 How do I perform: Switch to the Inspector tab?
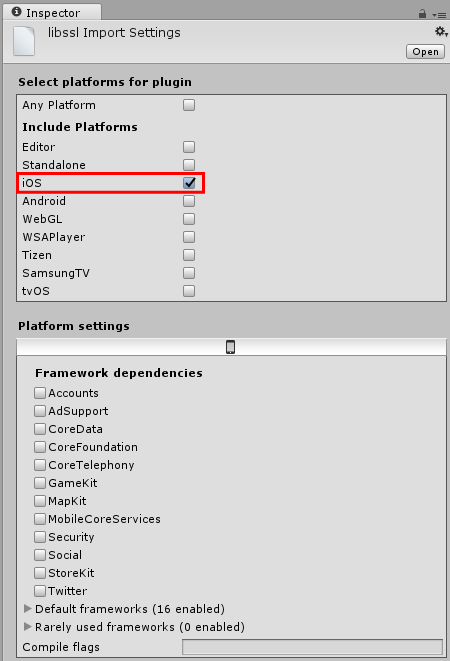[x=52, y=12]
